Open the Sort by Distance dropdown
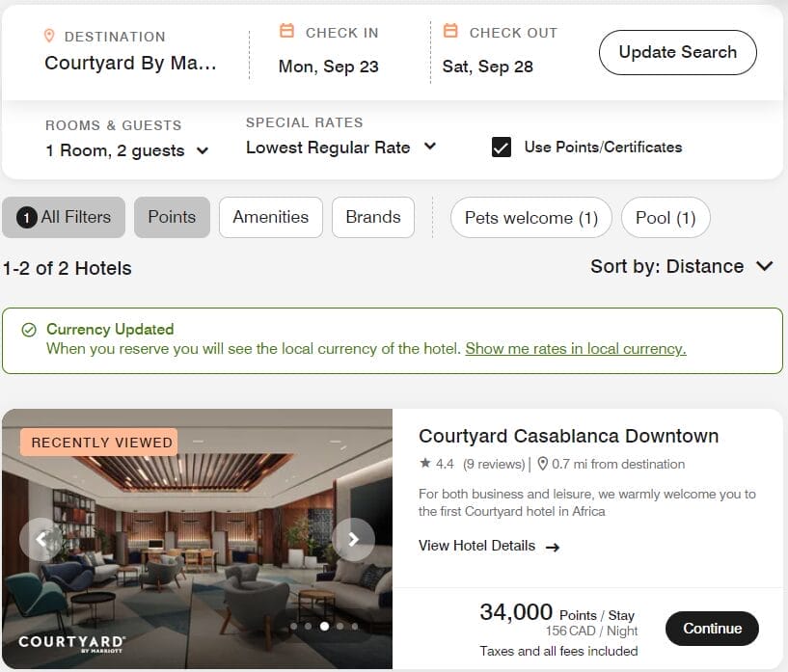The image size is (788, 672). pos(682,267)
